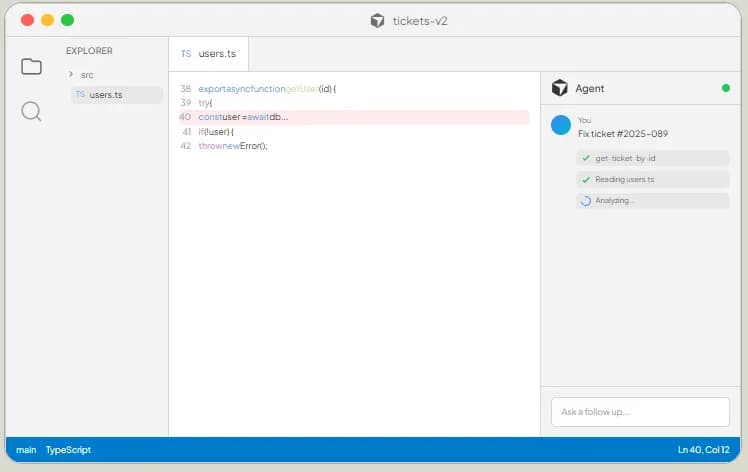Image resolution: width=748 pixels, height=472 pixels.
Task: Click the tickets-v2 window title
Action: (x=420, y=21)
